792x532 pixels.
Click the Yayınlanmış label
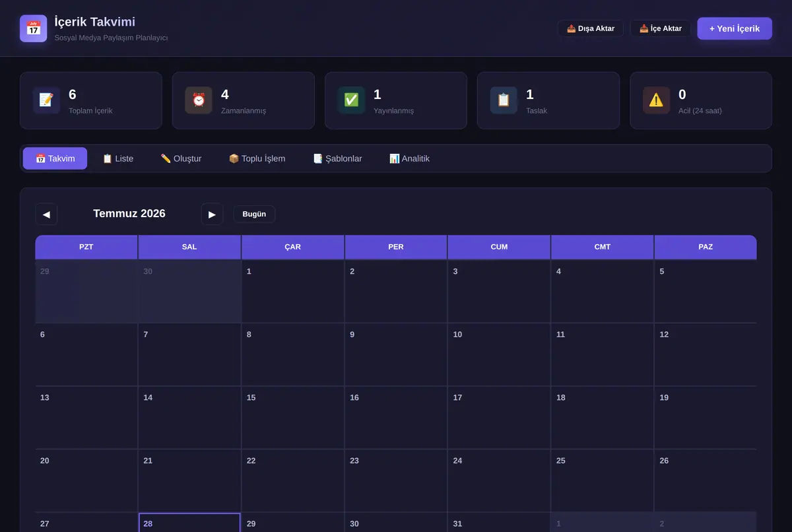point(394,111)
